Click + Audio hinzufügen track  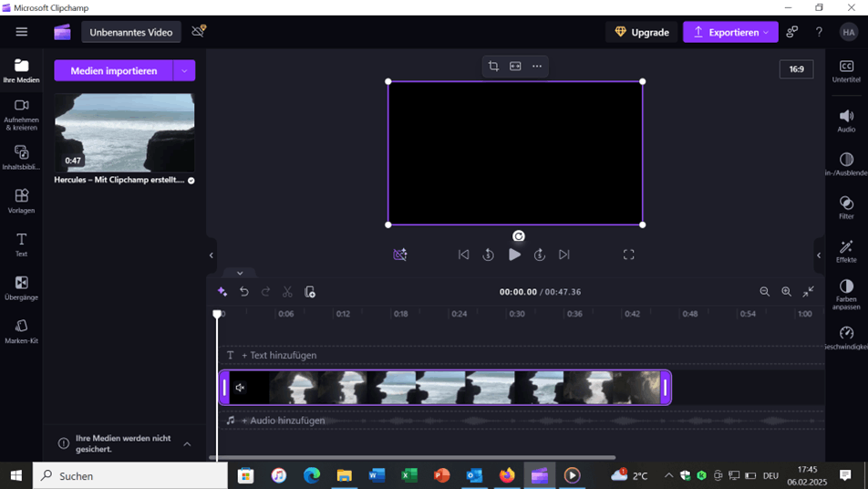[283, 421]
